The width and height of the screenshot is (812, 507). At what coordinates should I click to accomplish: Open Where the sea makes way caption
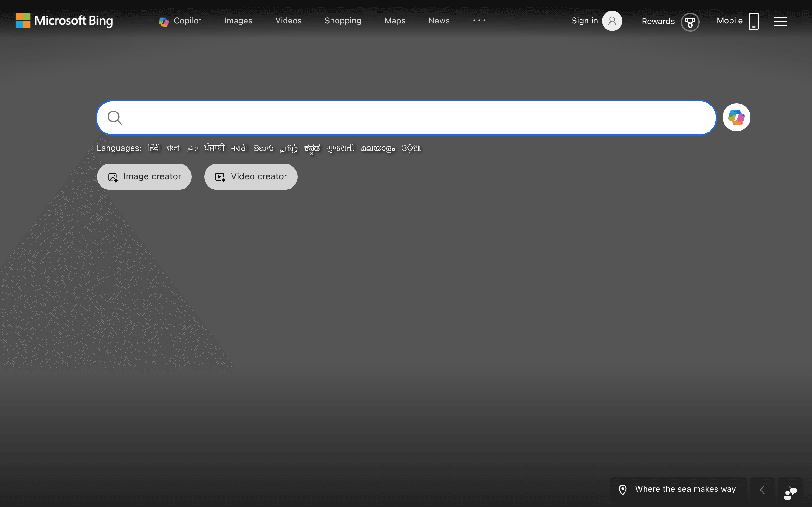pos(685,489)
